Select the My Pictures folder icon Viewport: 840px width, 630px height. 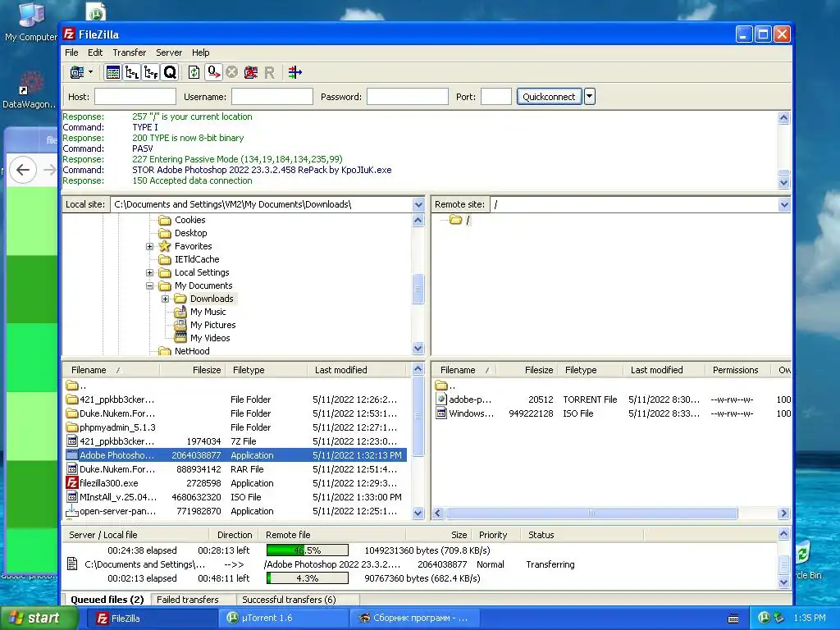(180, 325)
